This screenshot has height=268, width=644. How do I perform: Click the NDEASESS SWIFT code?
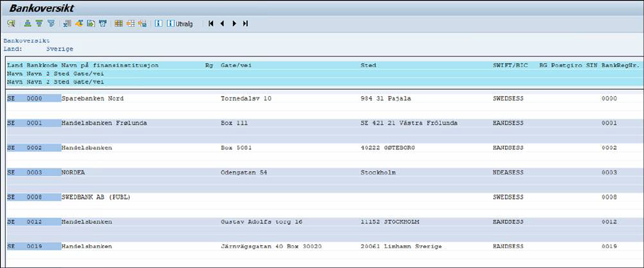pos(508,173)
